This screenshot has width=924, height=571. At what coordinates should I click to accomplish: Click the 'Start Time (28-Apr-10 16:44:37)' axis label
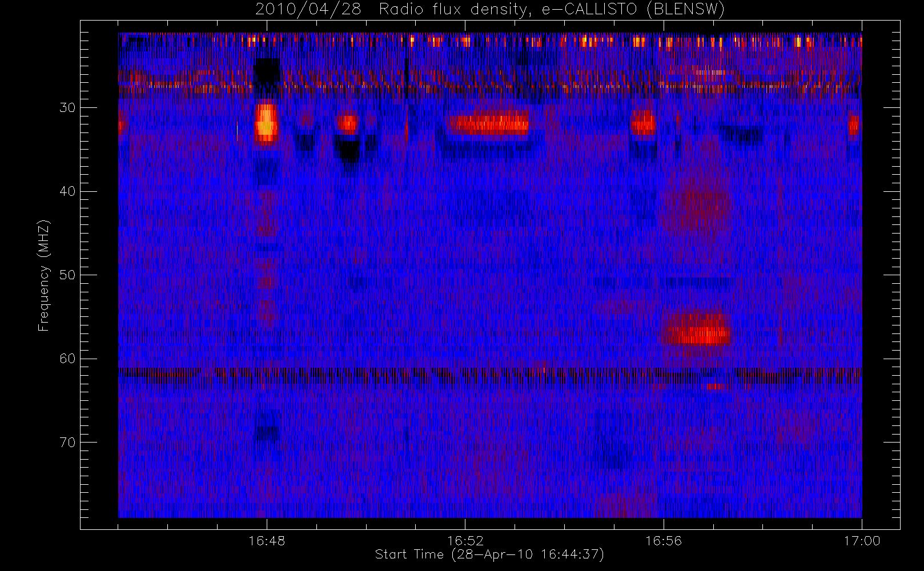[489, 554]
